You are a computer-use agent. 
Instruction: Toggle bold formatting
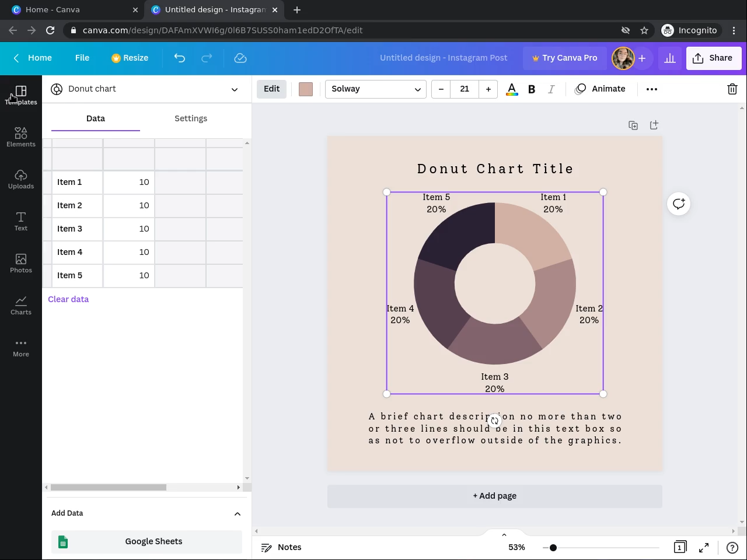(532, 89)
